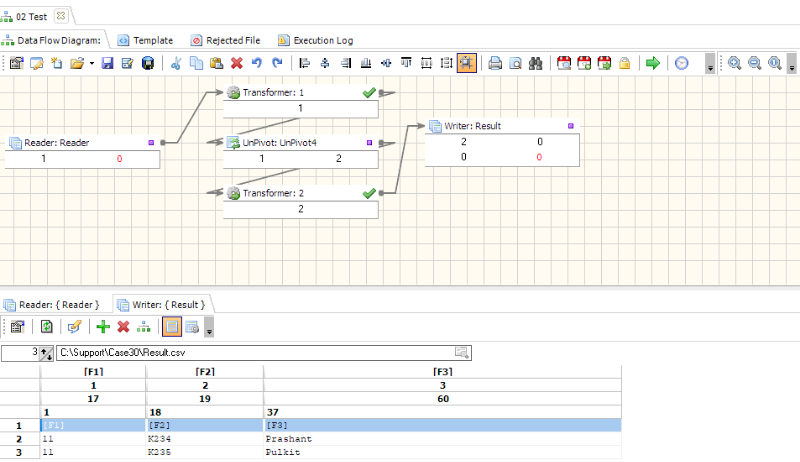Redo the last action
The image size is (800, 462).
click(277, 63)
